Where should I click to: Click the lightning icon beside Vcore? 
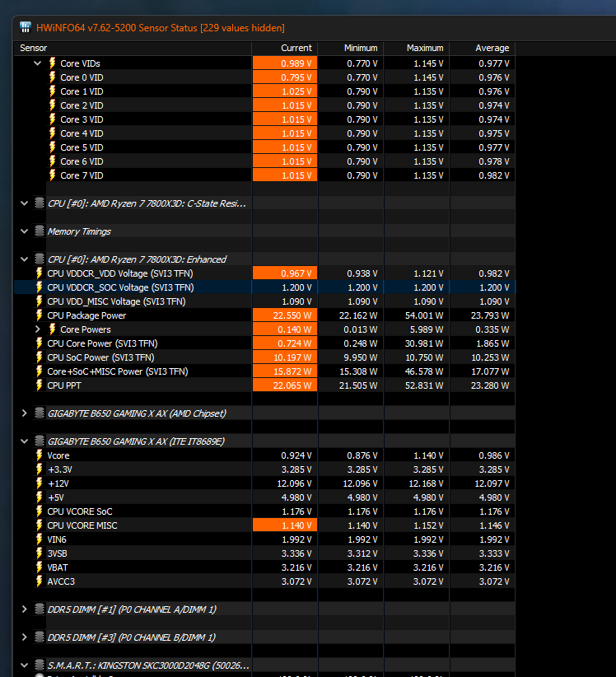pyautogui.click(x=40, y=455)
